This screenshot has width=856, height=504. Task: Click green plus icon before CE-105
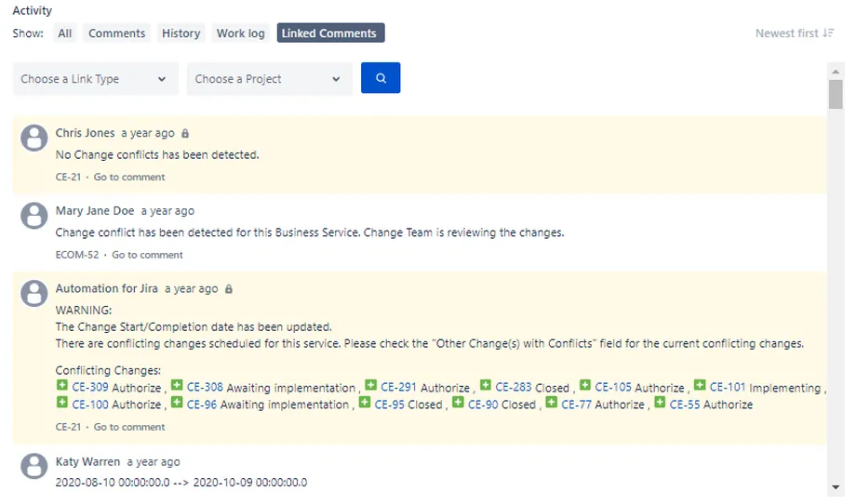coord(584,386)
